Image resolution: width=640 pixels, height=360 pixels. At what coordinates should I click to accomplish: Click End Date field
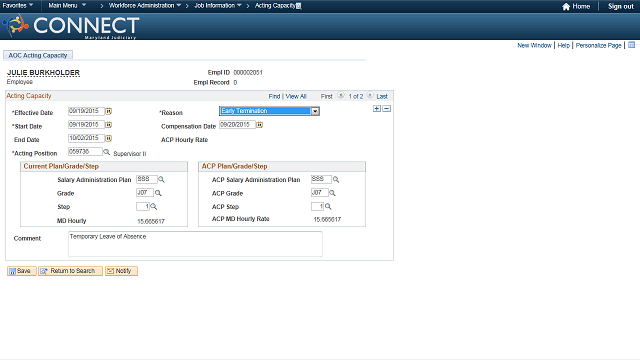coord(86,138)
